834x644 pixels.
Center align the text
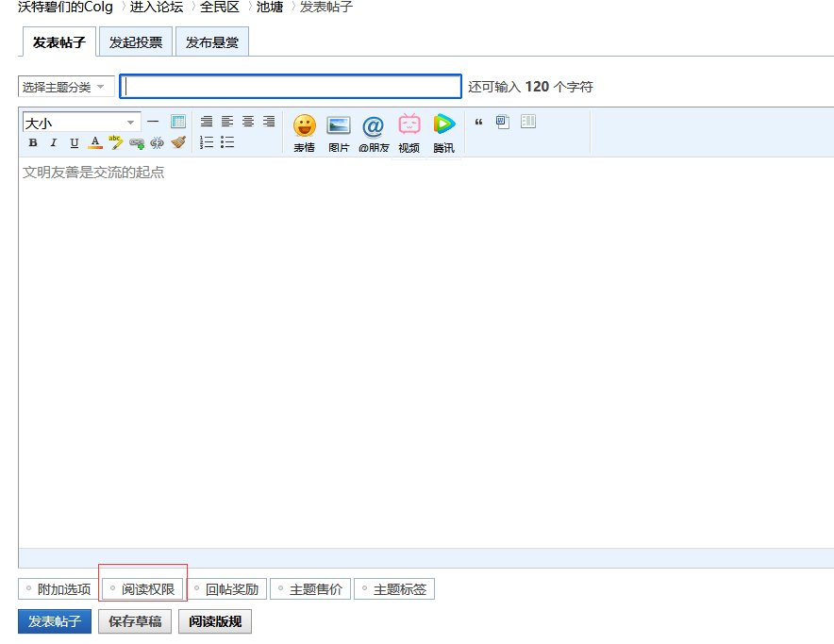248,122
